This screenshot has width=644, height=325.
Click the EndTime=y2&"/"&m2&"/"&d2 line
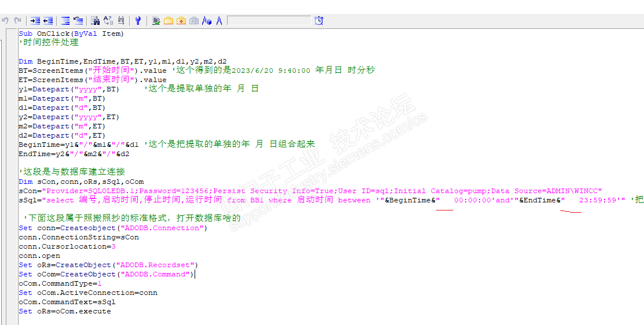[74, 154]
